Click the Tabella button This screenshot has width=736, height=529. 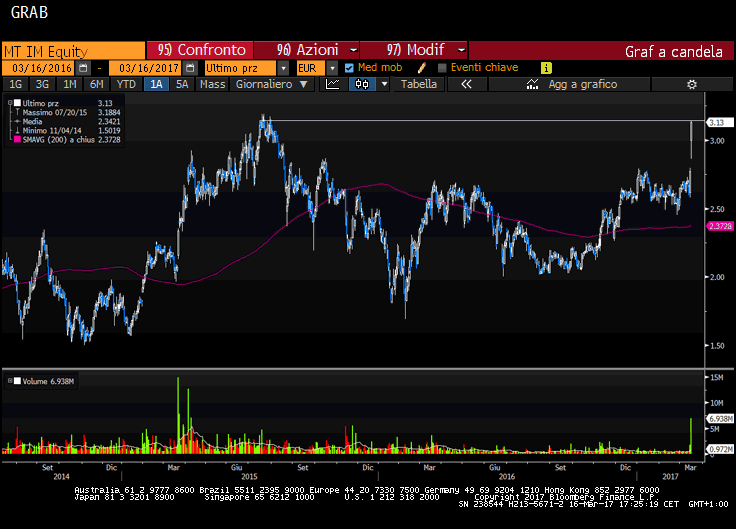(x=419, y=85)
